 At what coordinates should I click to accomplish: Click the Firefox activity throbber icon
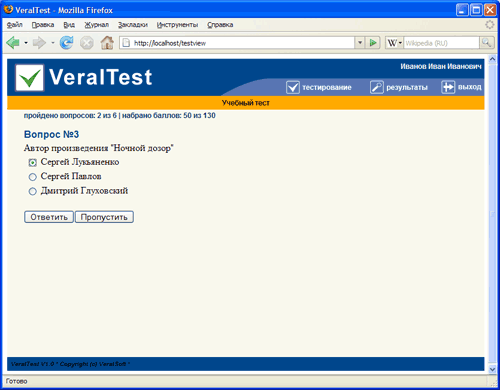489,24
